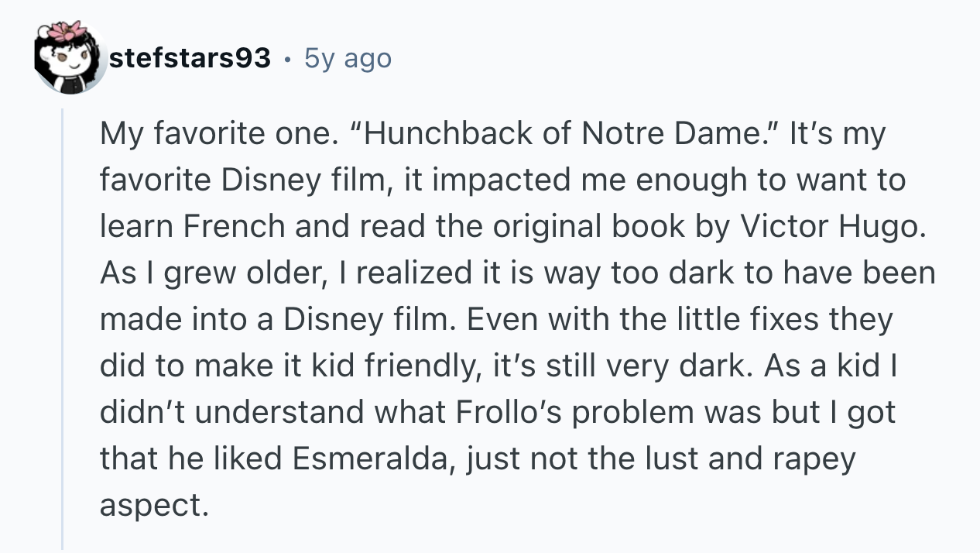
Task: Click the words "As I grew older"
Action: point(202,273)
